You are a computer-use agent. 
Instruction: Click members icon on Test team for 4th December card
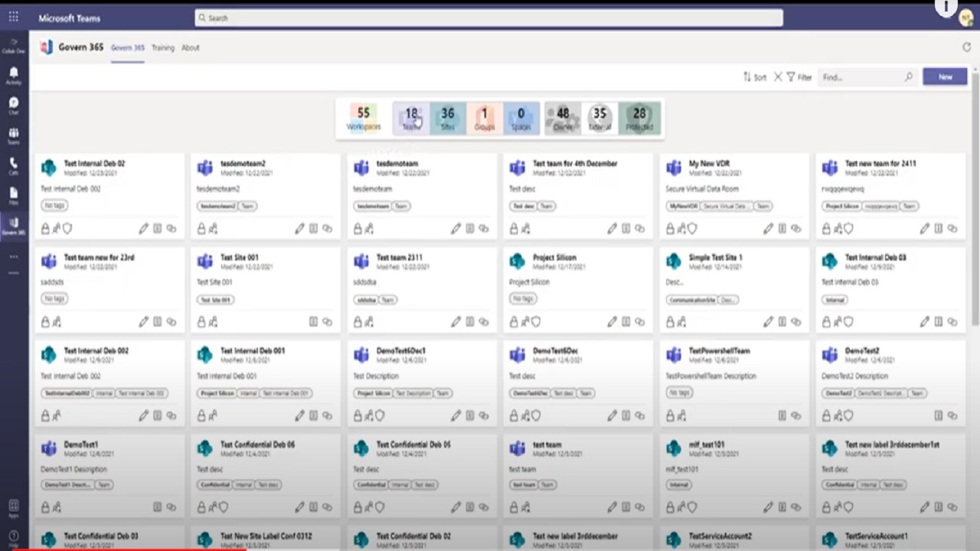524,228
